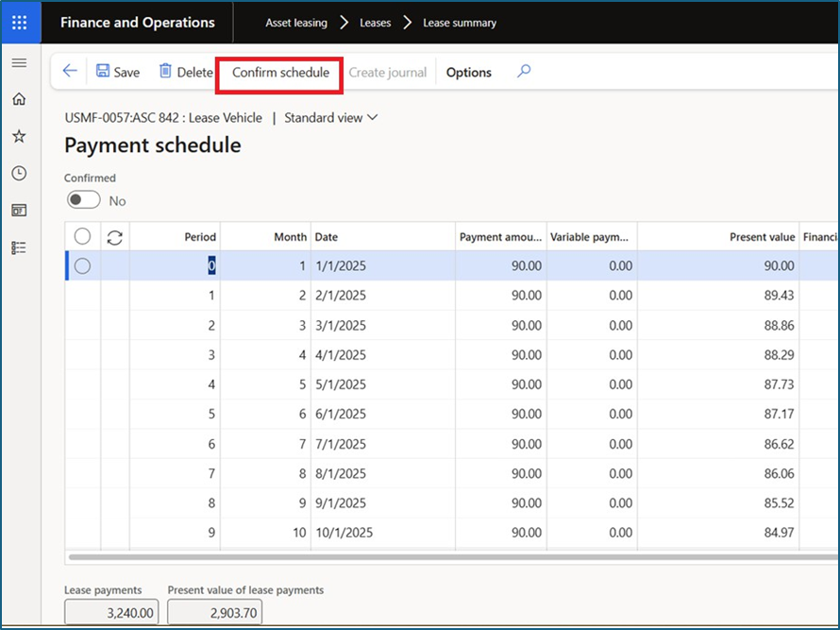Open Modules list icon in sidebar
The width and height of the screenshot is (840, 630).
pyautogui.click(x=19, y=247)
